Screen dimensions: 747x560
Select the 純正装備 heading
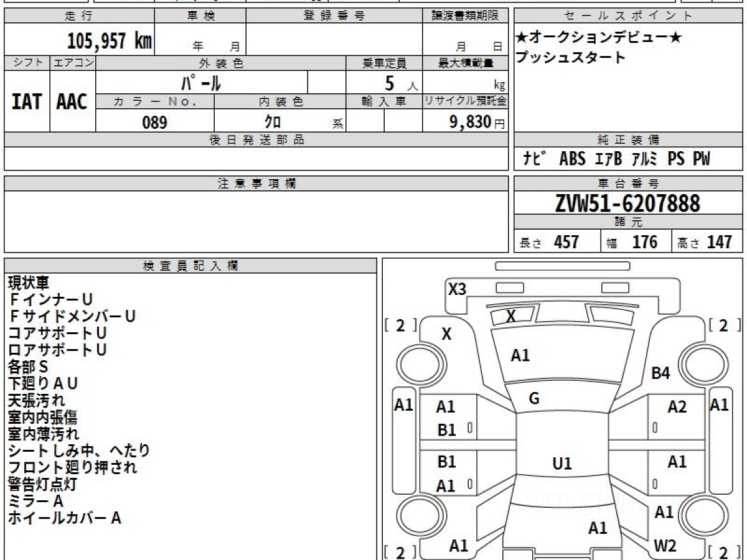pyautogui.click(x=629, y=140)
